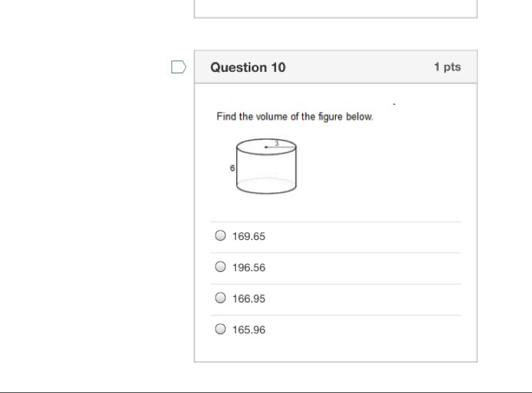Screen dimensions: 532x393
Task: Click the 169.65 answer label text
Action: point(248,237)
